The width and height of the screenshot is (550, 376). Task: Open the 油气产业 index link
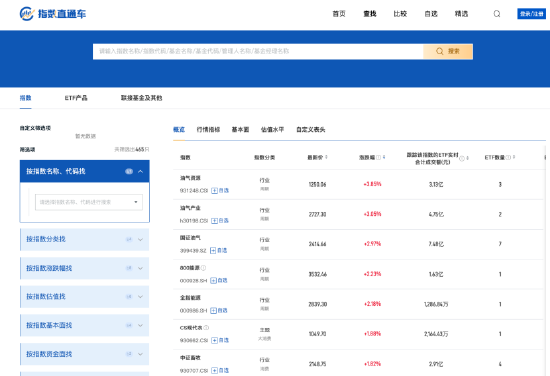[190, 208]
